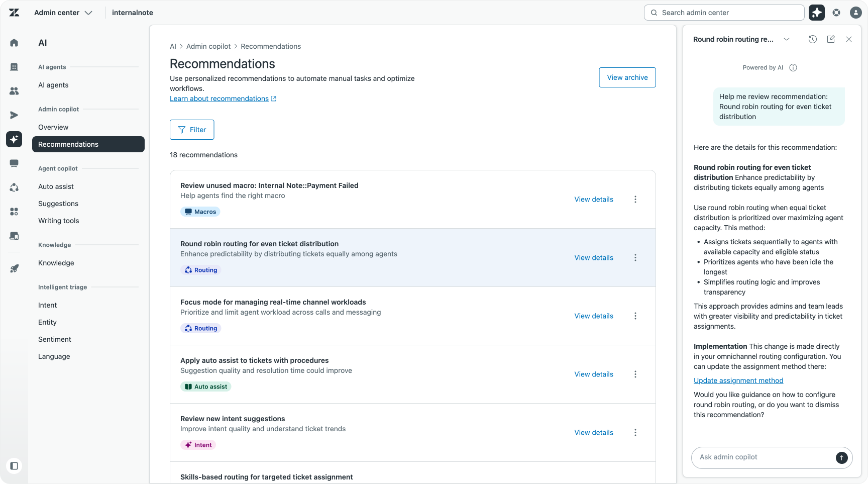868x484 pixels.
Task: Open options menu for unused macro recommendation
Action: [635, 200]
